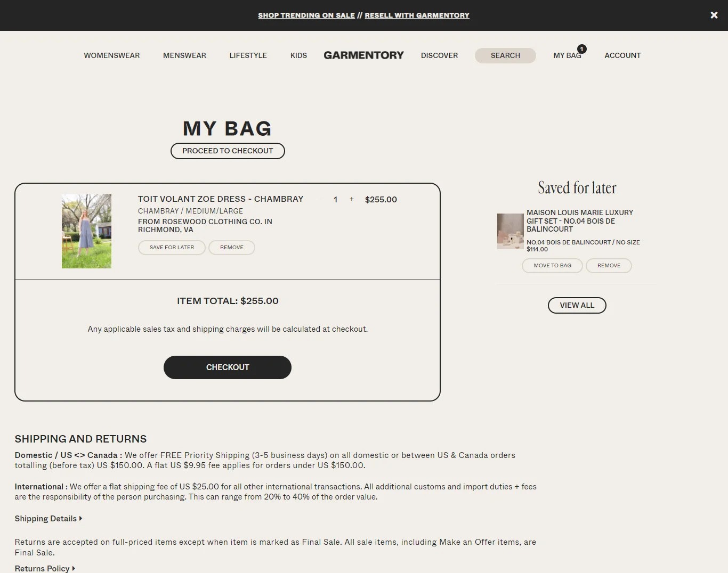
Task: Dismiss the top promo banner with X
Action: click(714, 15)
